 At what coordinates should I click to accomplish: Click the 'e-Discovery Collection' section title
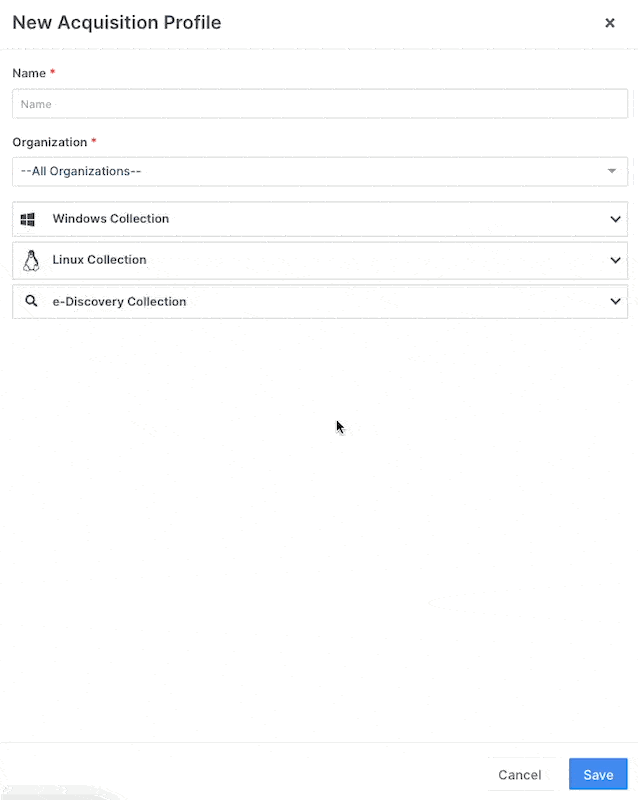tap(119, 301)
